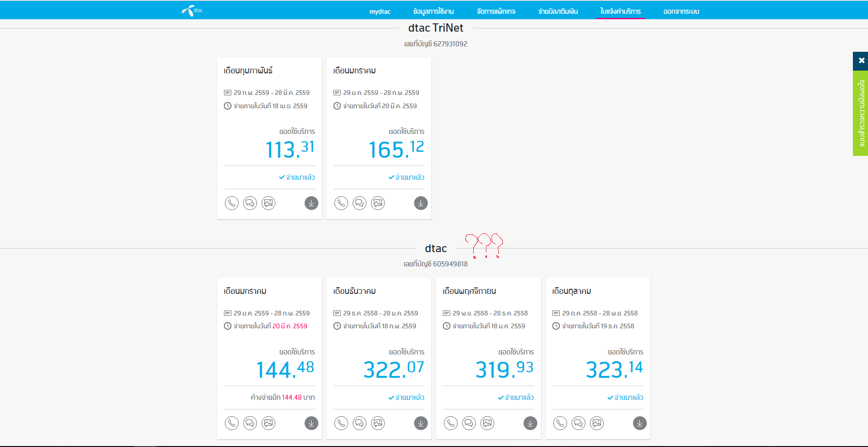Download the เดือนธันวาคม 322.07 invoice

coord(421,423)
